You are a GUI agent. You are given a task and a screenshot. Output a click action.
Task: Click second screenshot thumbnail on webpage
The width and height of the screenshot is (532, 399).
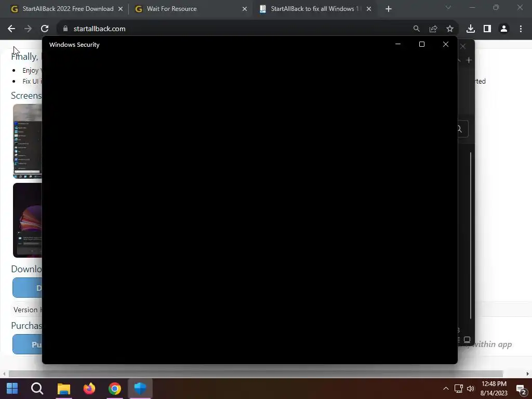click(28, 220)
